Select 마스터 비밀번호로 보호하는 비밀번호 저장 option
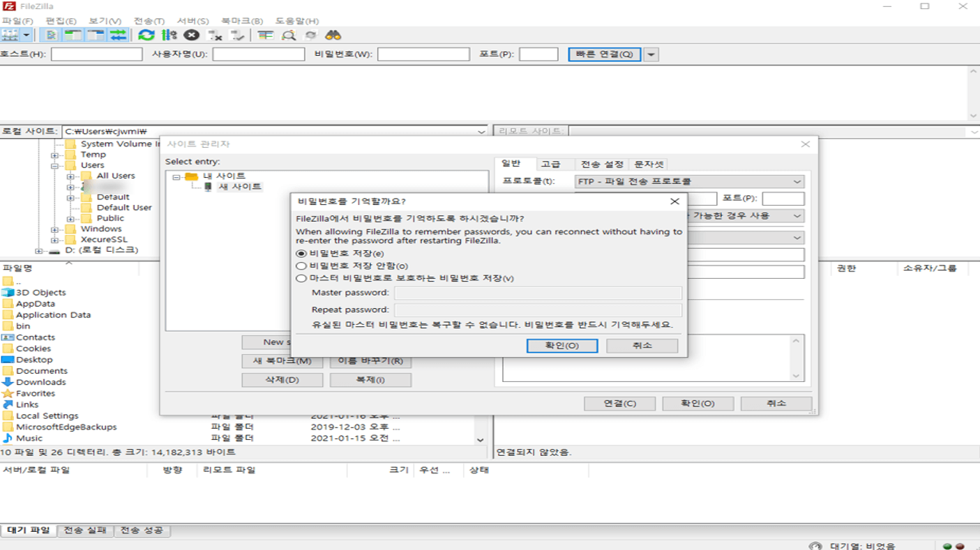The image size is (980, 550). click(301, 278)
